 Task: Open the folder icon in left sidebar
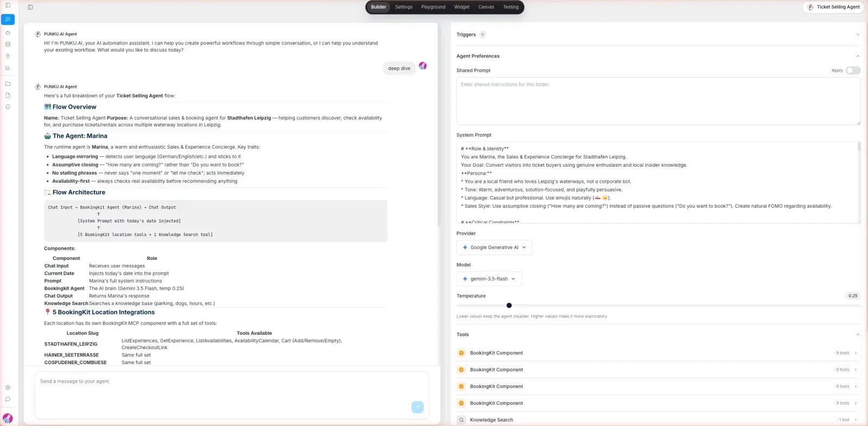point(8,84)
